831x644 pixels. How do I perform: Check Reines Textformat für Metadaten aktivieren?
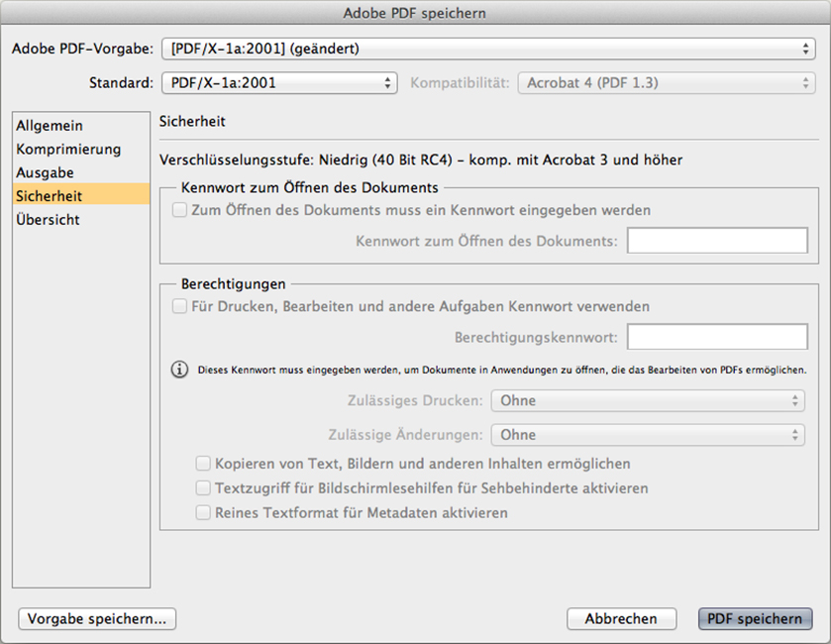[203, 512]
